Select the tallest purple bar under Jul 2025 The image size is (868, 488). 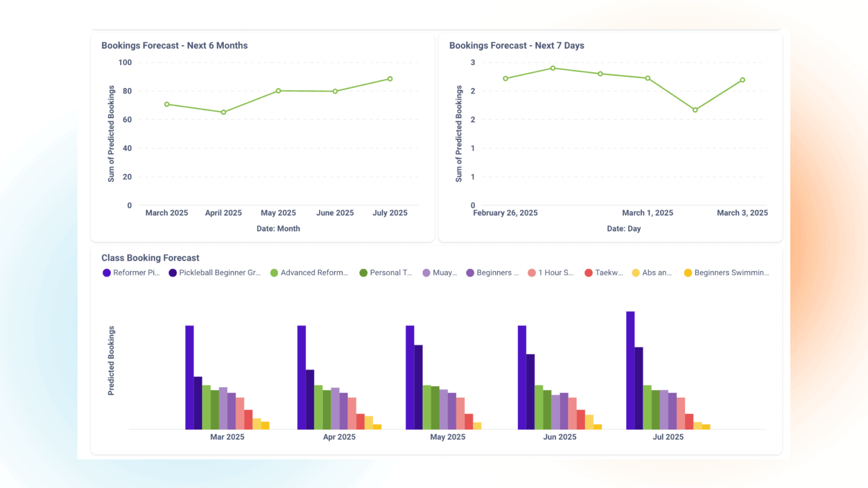(630, 367)
